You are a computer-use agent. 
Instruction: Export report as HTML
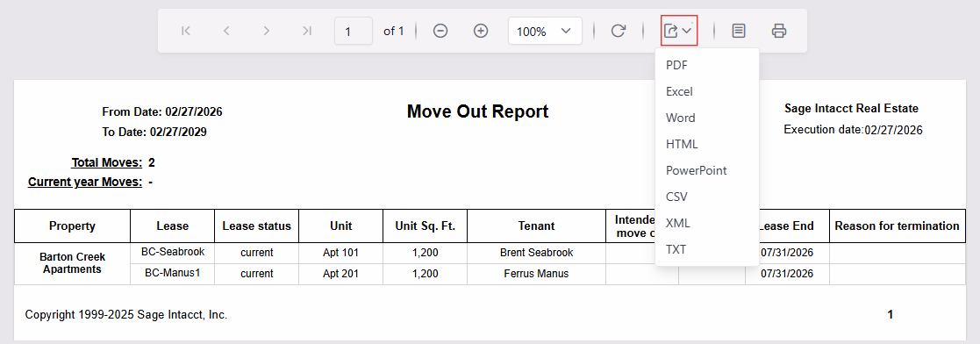point(707,144)
